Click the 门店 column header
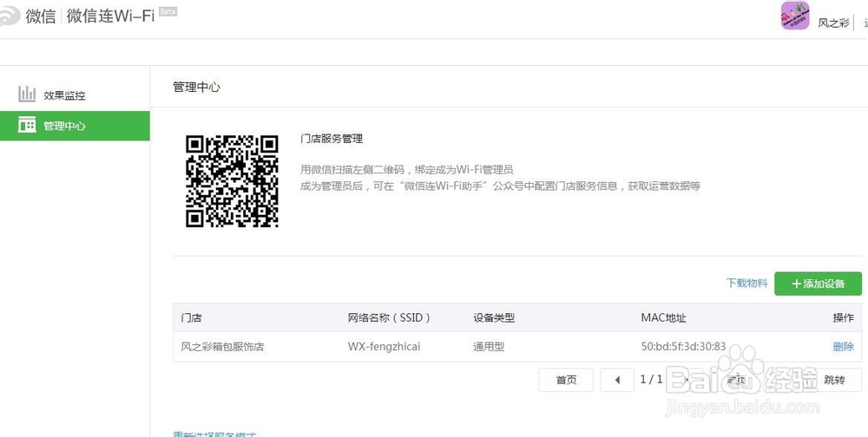 coord(191,317)
